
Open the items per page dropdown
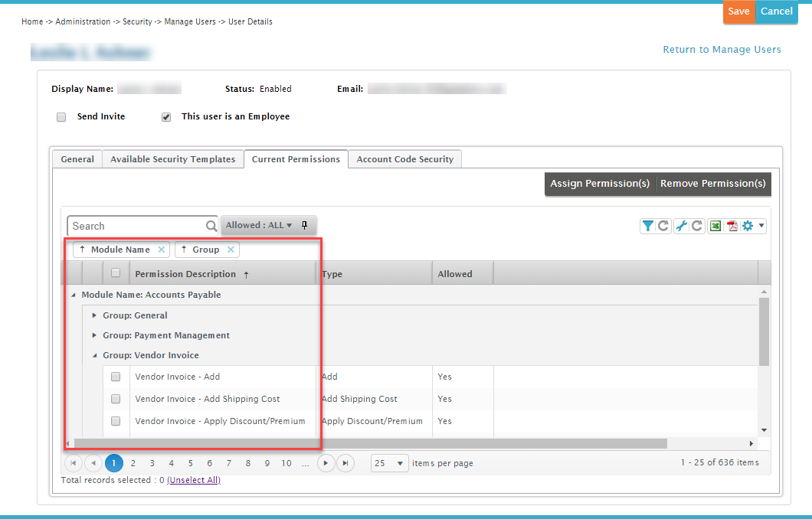[x=389, y=463]
